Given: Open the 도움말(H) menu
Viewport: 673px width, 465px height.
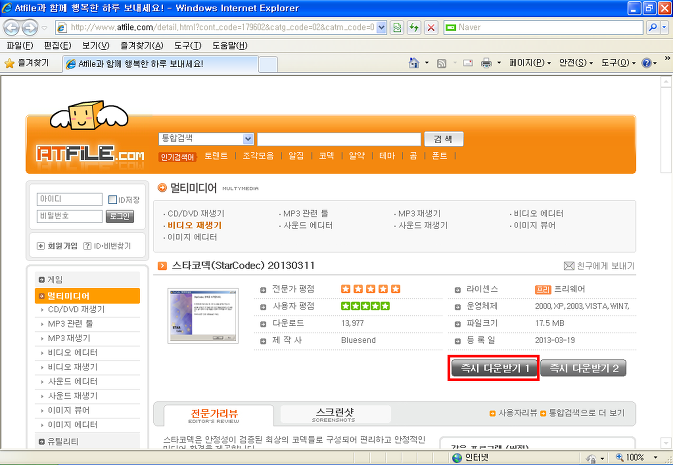Looking at the screenshot, I should [x=230, y=46].
